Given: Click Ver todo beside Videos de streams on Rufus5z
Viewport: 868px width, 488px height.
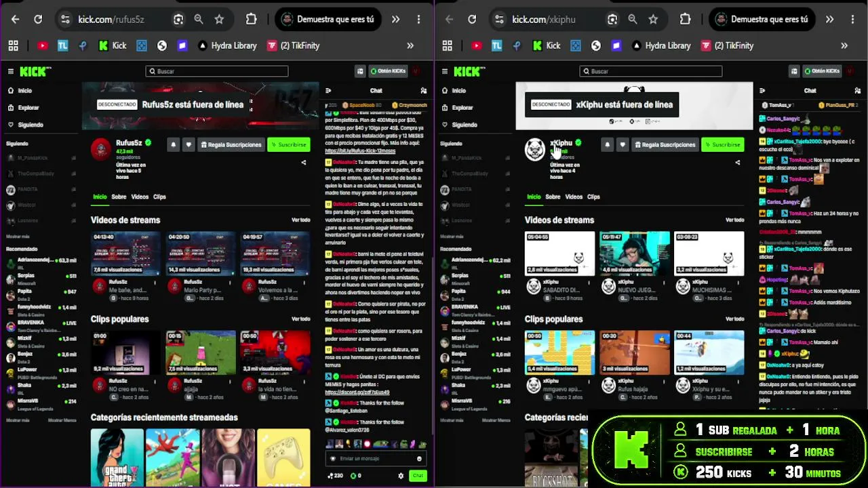Looking at the screenshot, I should pos(300,220).
